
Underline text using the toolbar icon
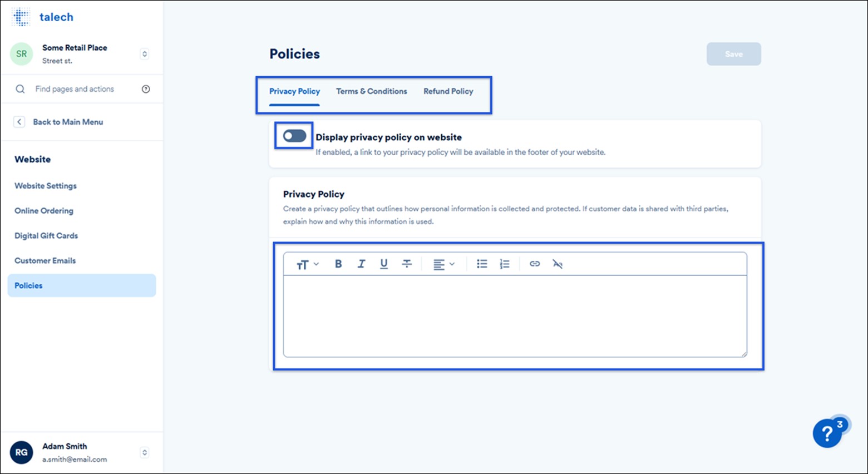coord(384,264)
